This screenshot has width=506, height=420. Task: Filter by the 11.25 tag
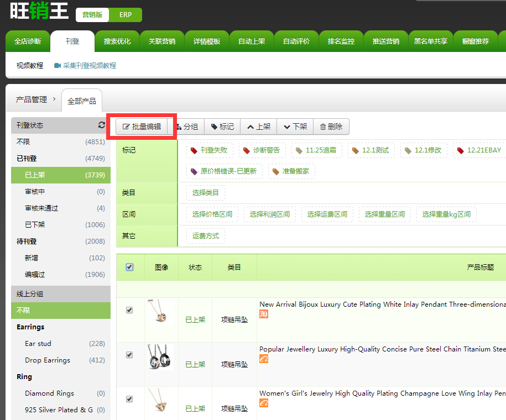(316, 150)
